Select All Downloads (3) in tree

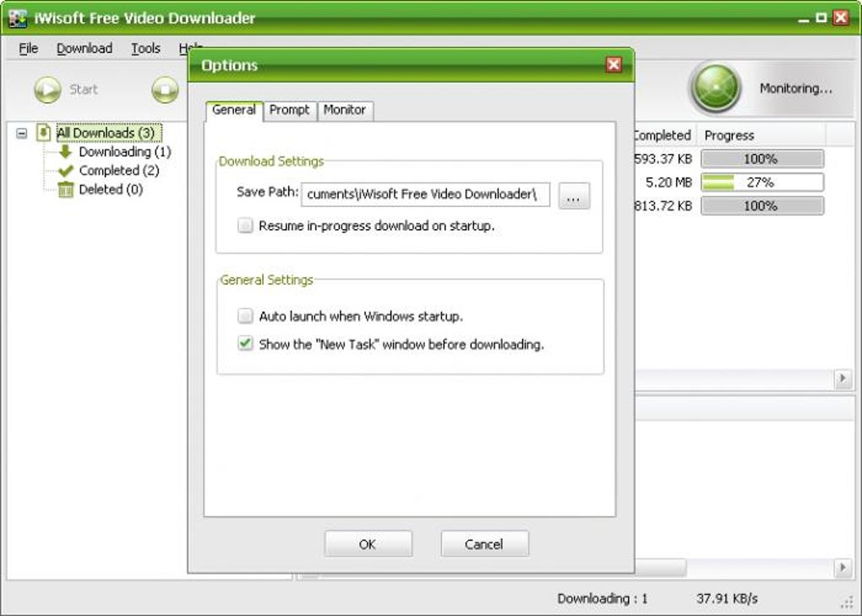(x=108, y=133)
